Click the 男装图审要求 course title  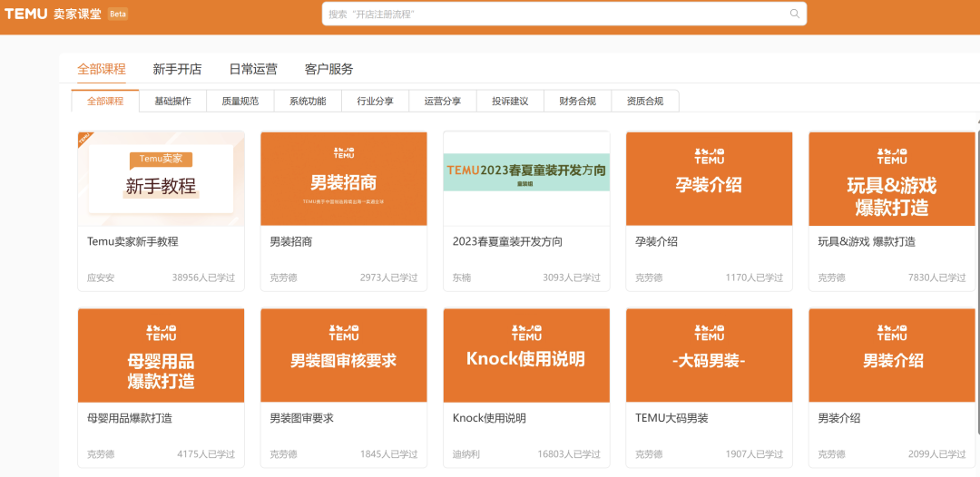pyautogui.click(x=302, y=418)
